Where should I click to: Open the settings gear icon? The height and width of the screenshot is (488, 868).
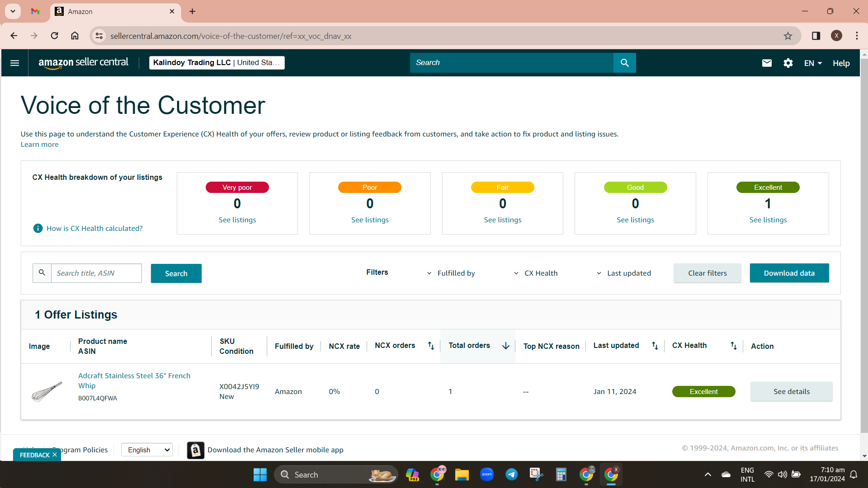pyautogui.click(x=788, y=63)
